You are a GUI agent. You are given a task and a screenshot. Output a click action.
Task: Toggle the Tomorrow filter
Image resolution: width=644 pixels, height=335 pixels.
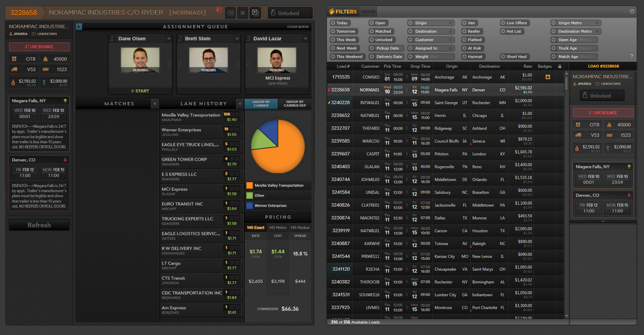(x=344, y=31)
